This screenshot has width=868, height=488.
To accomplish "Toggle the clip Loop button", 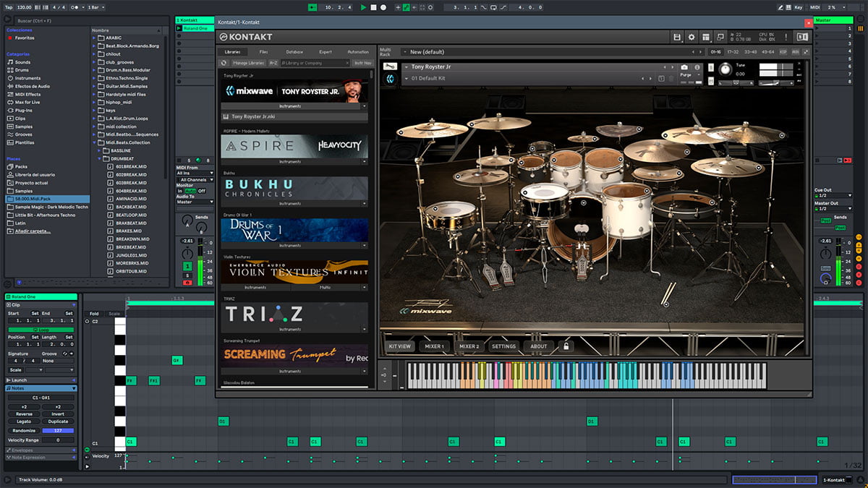I will point(40,329).
